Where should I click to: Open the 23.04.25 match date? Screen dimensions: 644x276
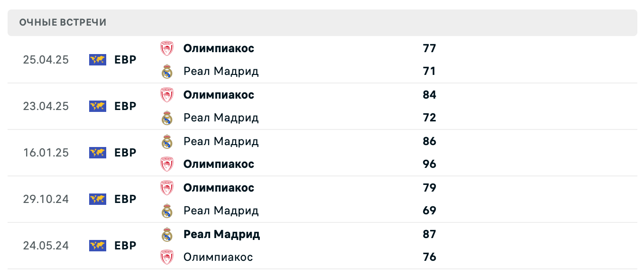(46, 106)
